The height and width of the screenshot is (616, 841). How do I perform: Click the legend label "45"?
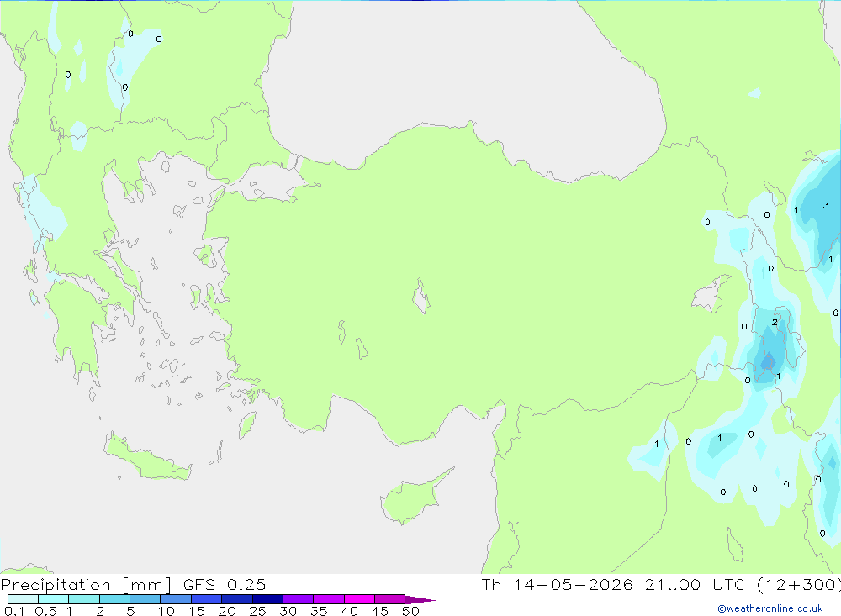tap(380, 611)
